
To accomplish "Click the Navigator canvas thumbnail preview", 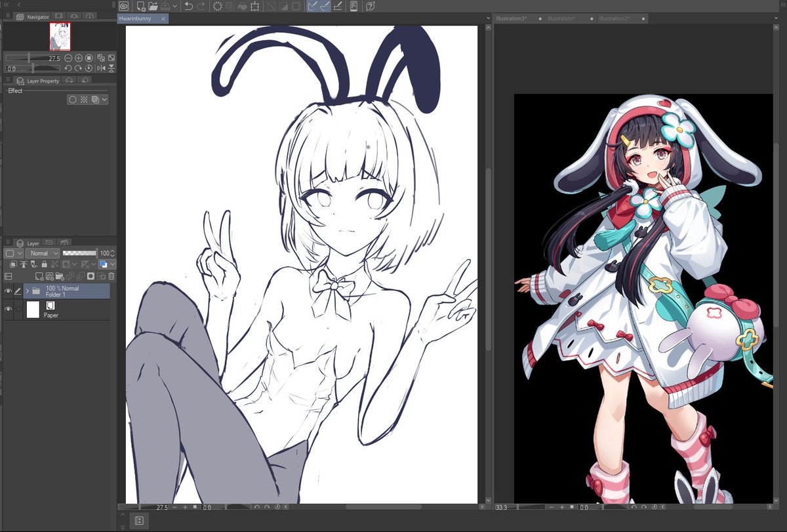I will 60,36.
